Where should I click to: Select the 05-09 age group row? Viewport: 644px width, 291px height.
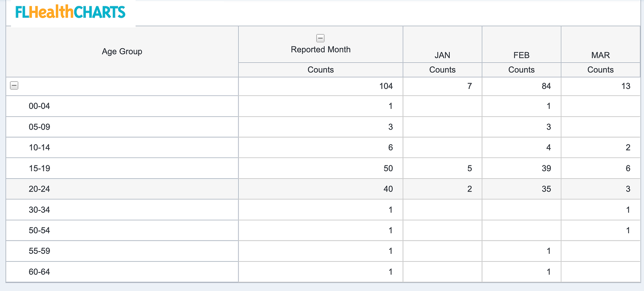40,127
